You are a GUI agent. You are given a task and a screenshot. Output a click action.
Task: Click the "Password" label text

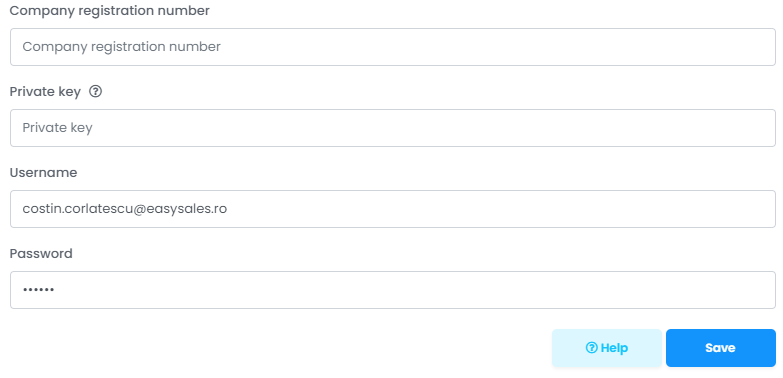[41, 254]
